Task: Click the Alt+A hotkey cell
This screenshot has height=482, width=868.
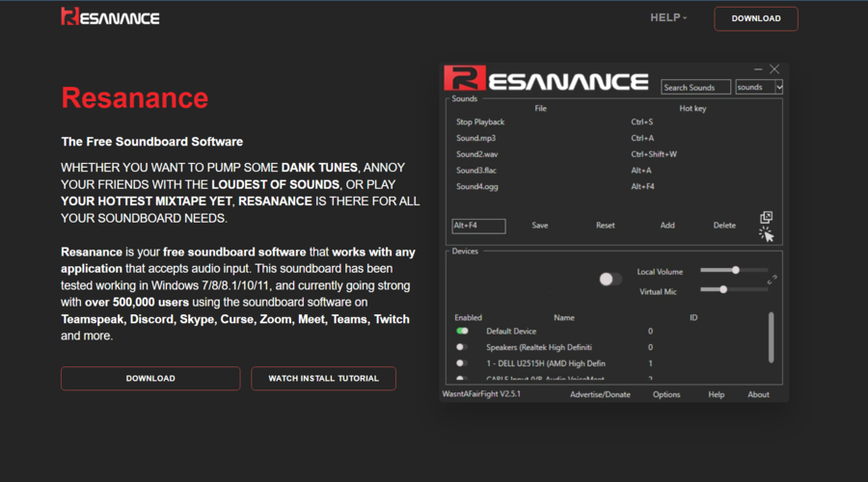Action: click(x=641, y=171)
